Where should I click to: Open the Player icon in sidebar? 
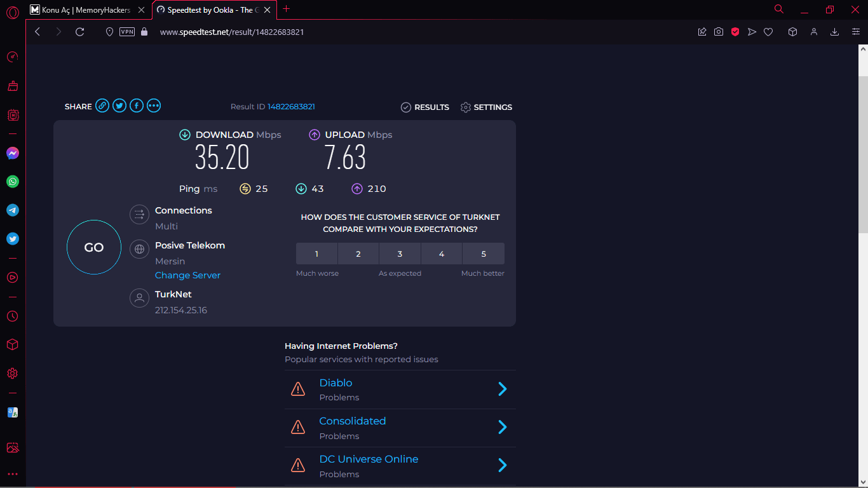pyautogui.click(x=13, y=278)
